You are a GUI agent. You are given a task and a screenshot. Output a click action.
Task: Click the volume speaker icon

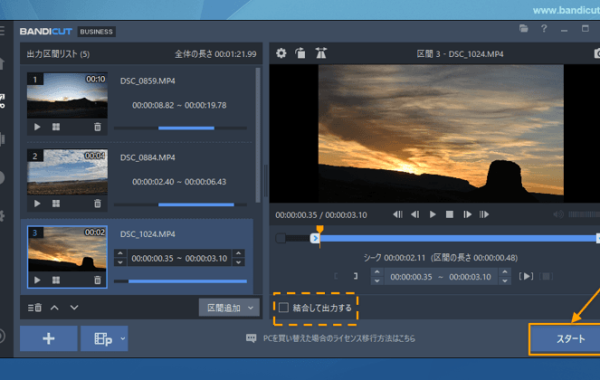click(x=558, y=215)
